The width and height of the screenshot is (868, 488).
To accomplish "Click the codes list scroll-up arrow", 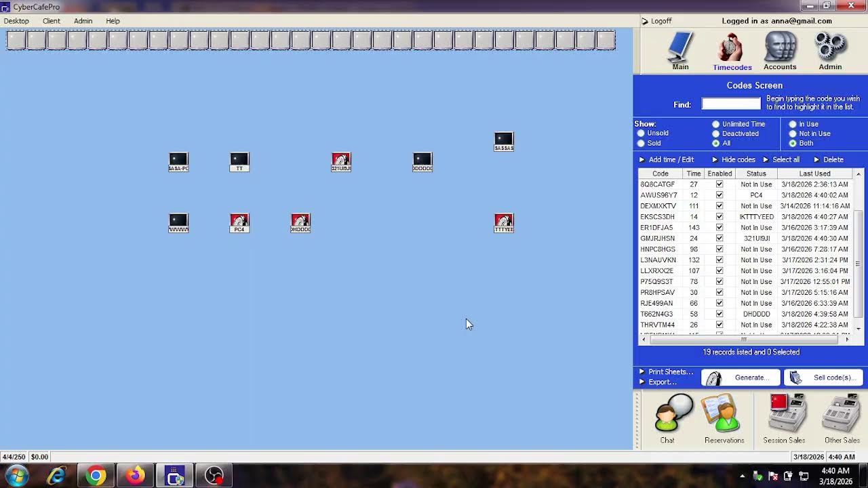I will (858, 174).
